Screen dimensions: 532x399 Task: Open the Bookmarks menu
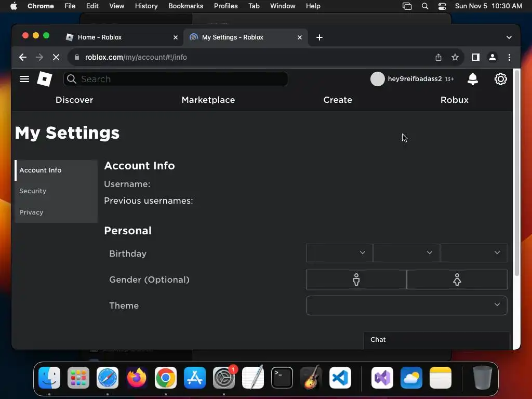click(185, 6)
